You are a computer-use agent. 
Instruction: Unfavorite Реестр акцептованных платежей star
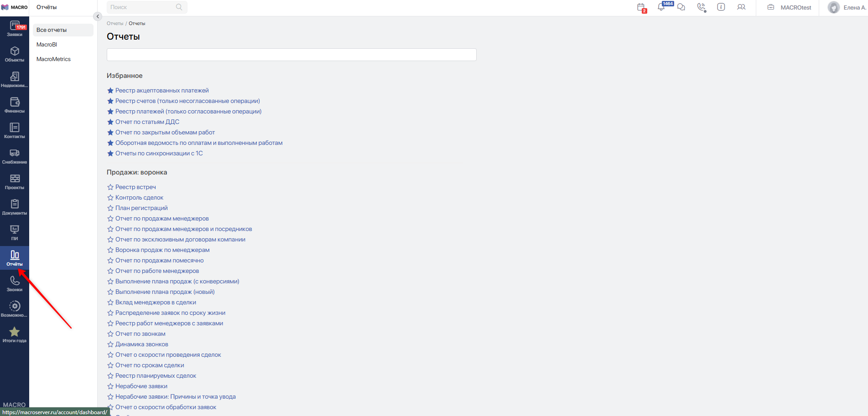pyautogui.click(x=110, y=91)
